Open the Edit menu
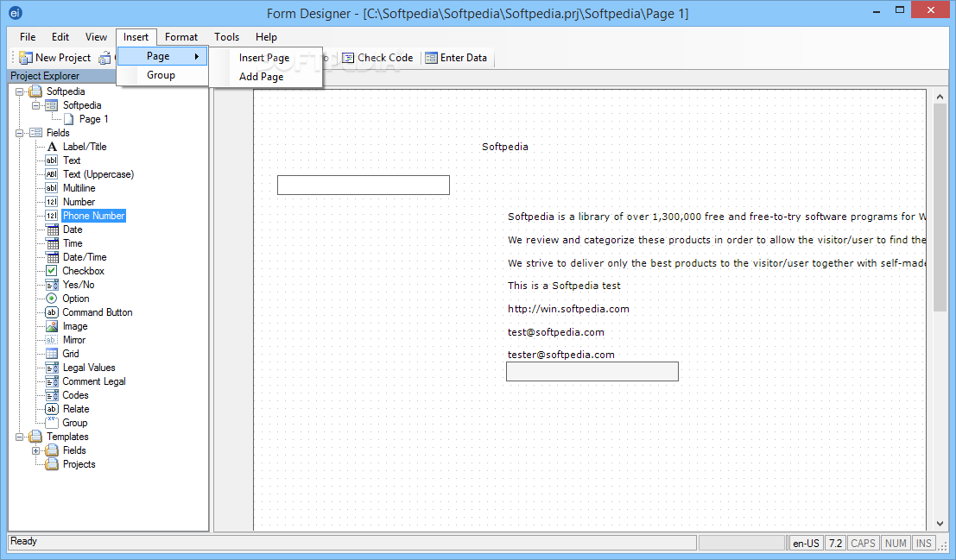 [60, 37]
